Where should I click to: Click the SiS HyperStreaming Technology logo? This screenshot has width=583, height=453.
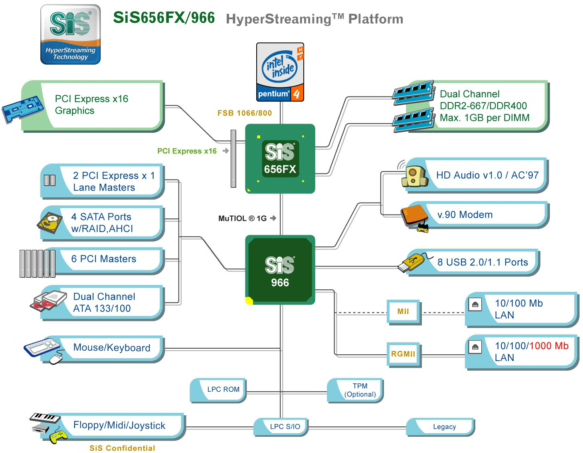tap(70, 34)
